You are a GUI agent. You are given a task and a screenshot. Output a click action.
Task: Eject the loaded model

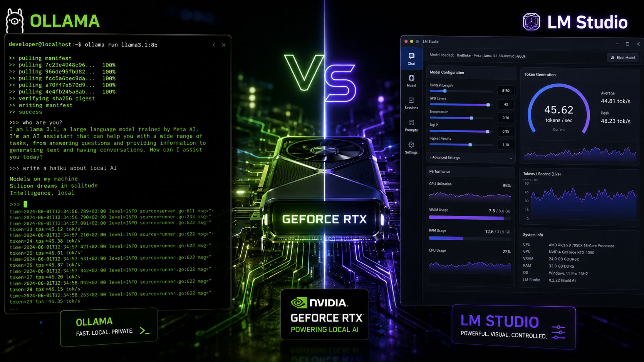click(x=623, y=58)
